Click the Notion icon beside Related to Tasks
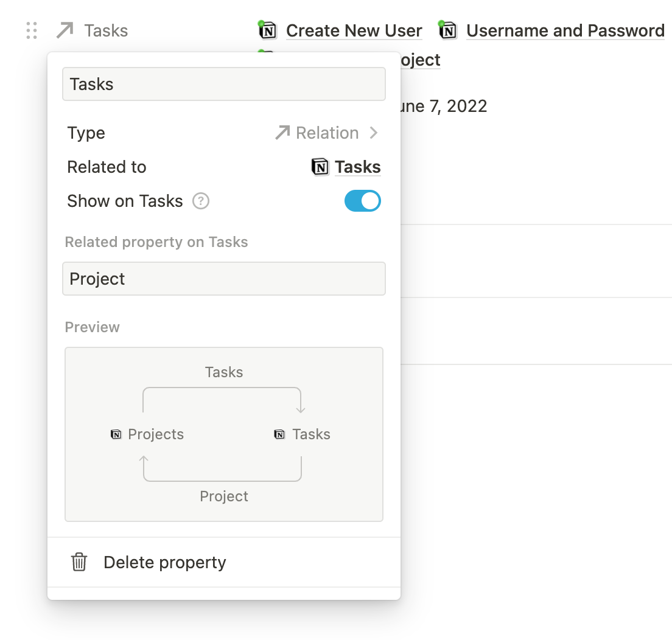The width and height of the screenshot is (672, 640). point(320,167)
